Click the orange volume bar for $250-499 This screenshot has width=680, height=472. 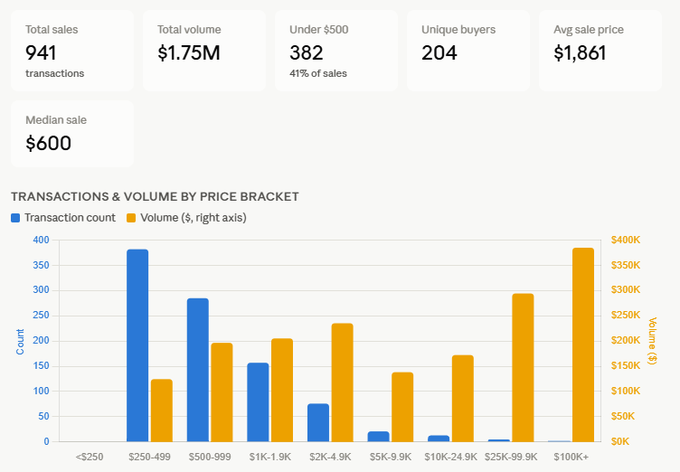[x=162, y=410]
